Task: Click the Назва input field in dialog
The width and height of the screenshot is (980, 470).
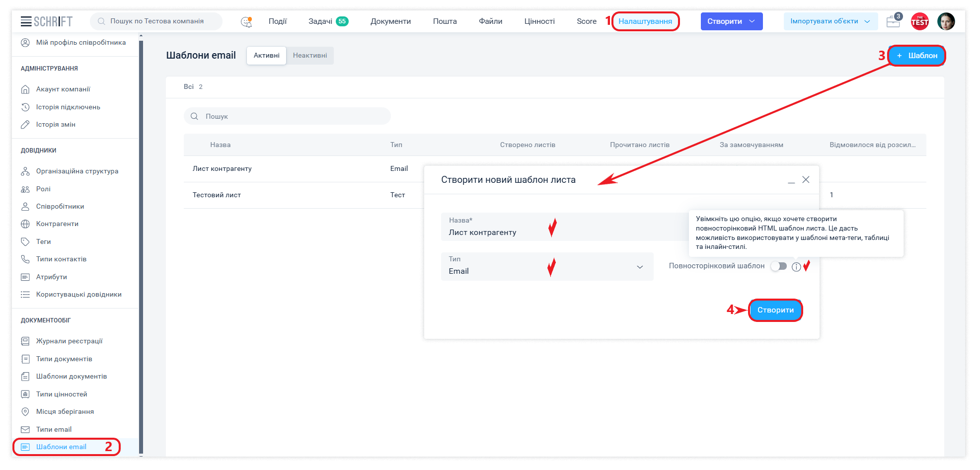Action: point(497,232)
